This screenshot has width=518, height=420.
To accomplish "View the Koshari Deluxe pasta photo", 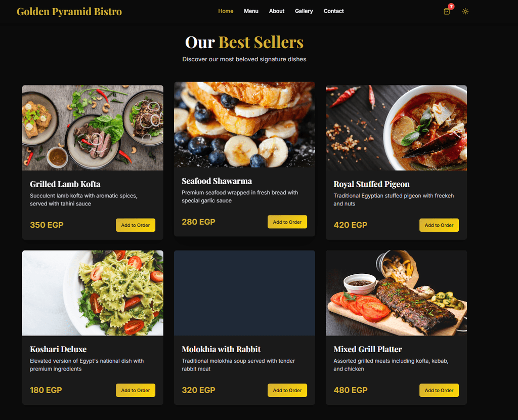I will [93, 293].
